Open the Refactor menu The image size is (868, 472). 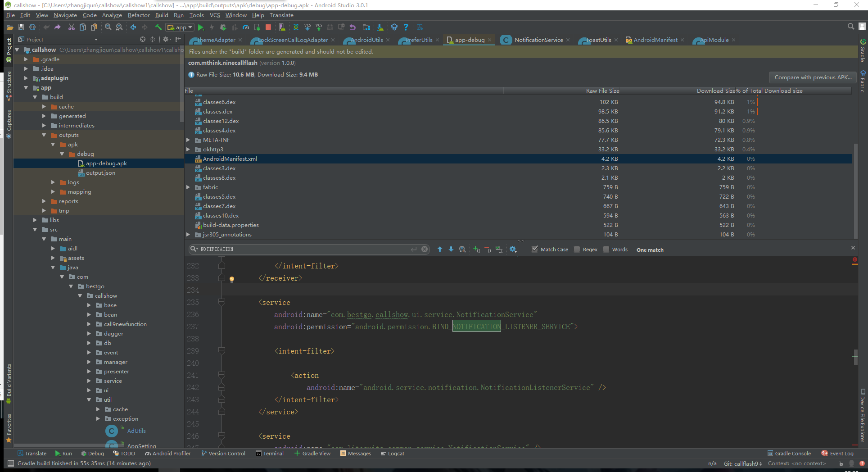[139, 15]
